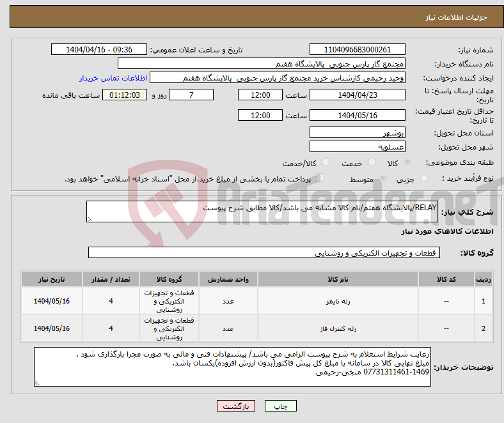Click the goods group field قطعات و تجهیزات الکتریکی
Image resolution: width=504 pixels, height=423 pixels.
coord(264,252)
